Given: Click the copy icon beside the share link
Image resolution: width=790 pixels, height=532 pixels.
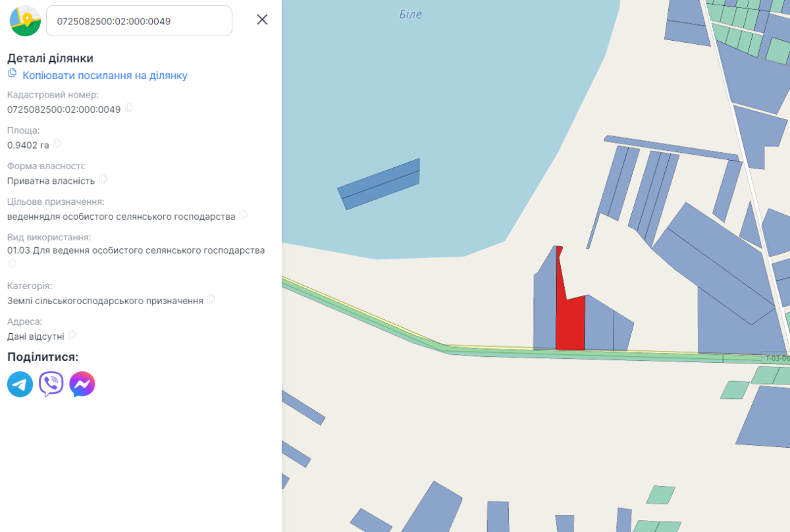Looking at the screenshot, I should point(12,73).
